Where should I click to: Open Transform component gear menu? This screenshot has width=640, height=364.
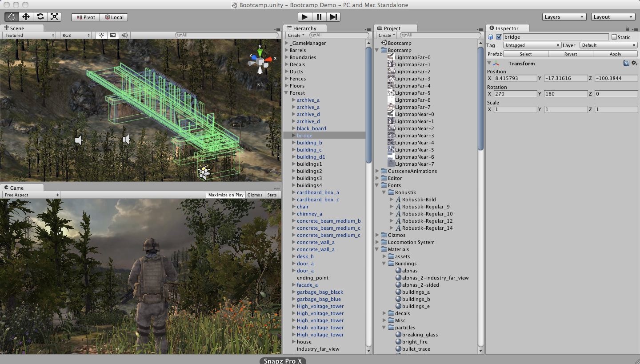click(x=634, y=63)
